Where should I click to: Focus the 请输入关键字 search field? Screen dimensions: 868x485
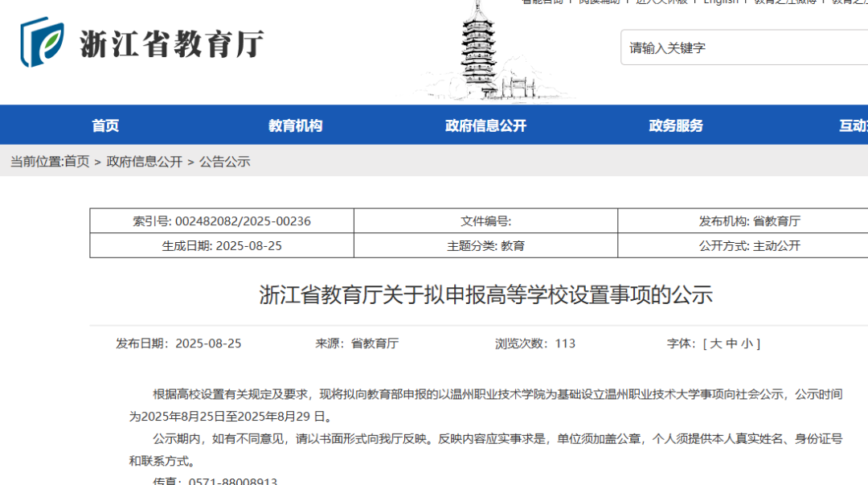click(743, 47)
